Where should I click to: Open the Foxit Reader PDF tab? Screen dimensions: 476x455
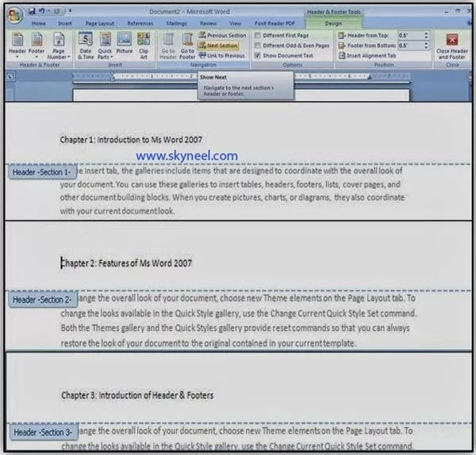(274, 23)
